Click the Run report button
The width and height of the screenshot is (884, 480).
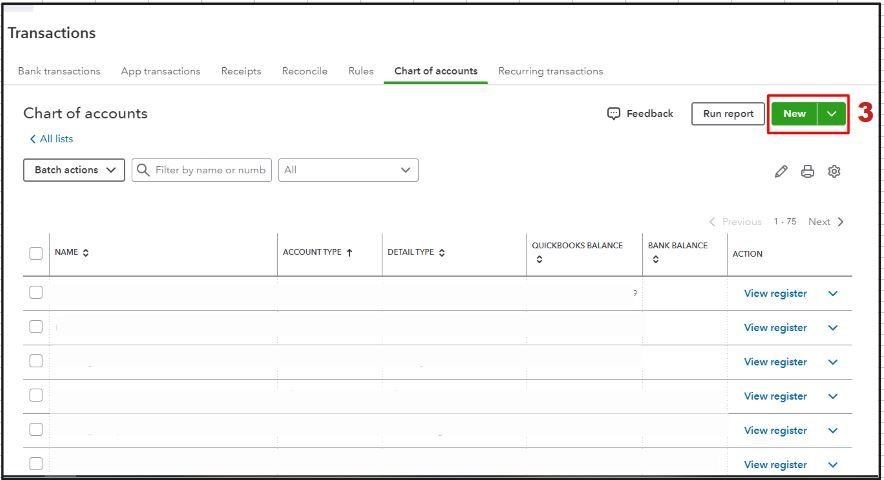click(x=728, y=114)
